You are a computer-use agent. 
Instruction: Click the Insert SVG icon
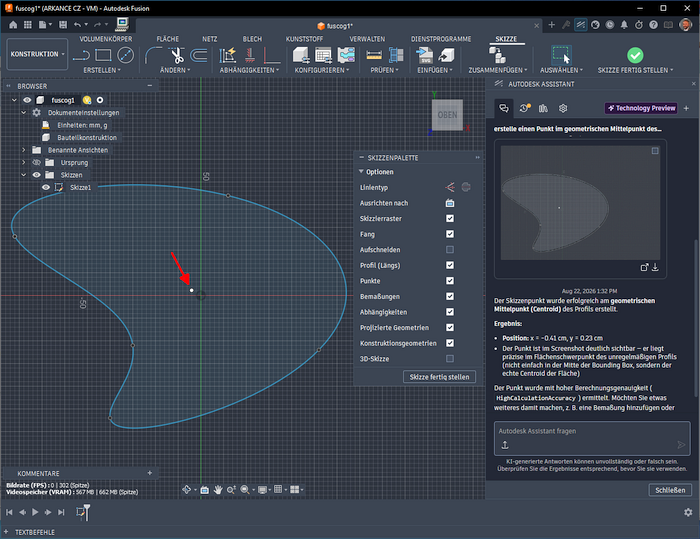pyautogui.click(x=425, y=55)
